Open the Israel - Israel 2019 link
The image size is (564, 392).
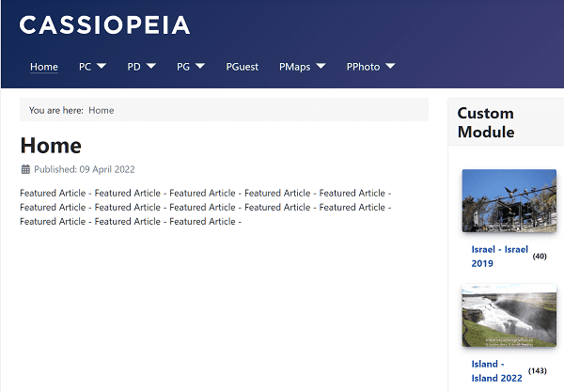[x=499, y=256]
